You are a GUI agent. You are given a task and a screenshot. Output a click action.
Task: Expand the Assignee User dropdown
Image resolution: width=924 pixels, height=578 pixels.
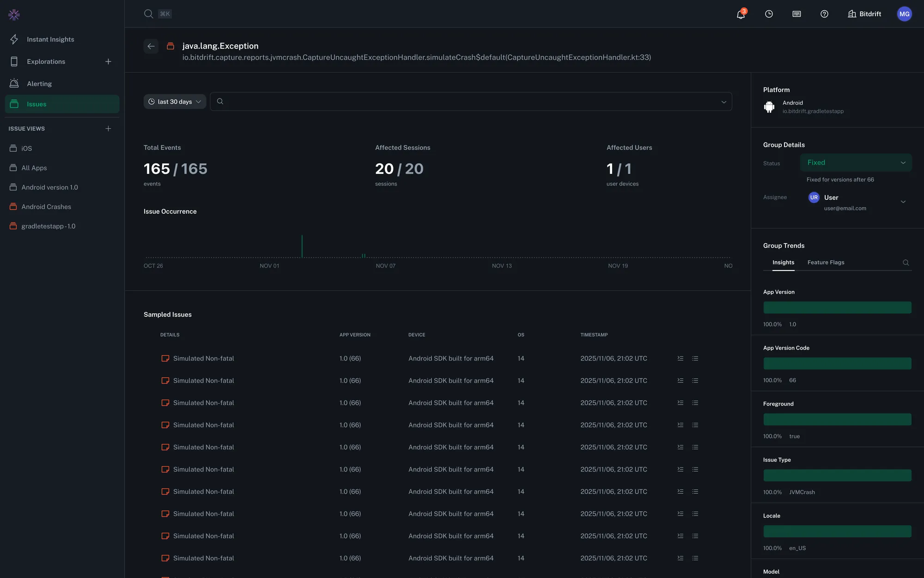903,202
